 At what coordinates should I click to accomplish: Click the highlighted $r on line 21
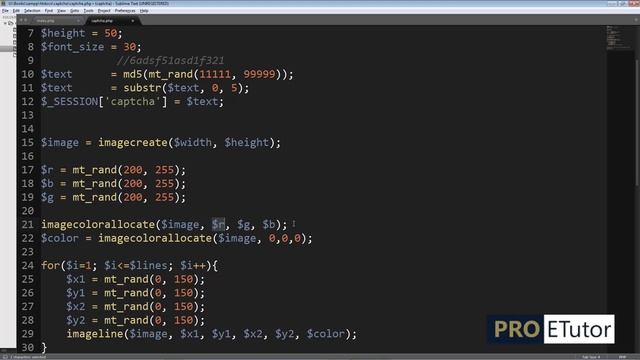tap(218, 224)
